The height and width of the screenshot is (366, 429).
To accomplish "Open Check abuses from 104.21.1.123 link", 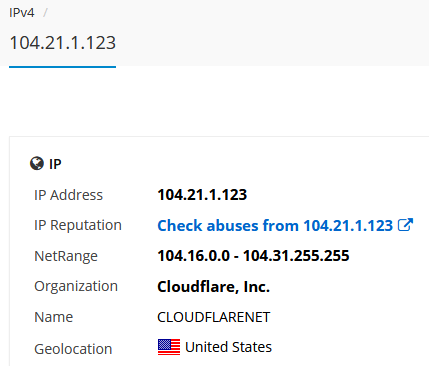I will pos(275,225).
